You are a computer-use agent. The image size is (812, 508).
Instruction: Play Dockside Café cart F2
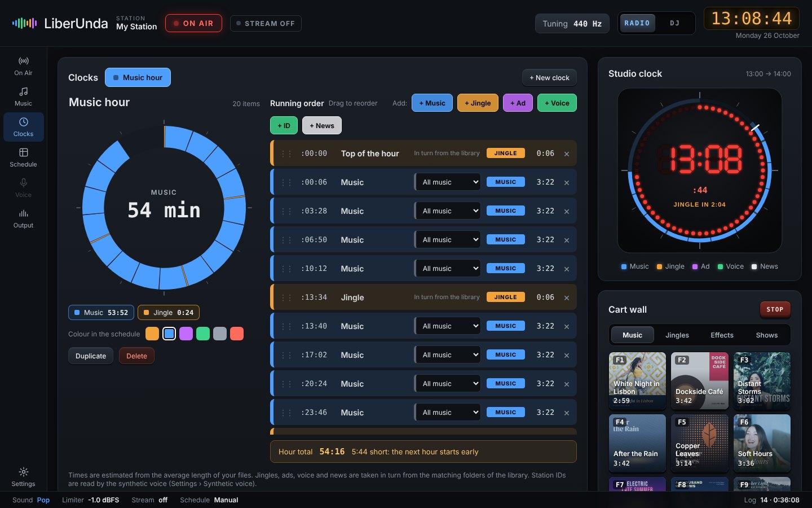(x=700, y=380)
